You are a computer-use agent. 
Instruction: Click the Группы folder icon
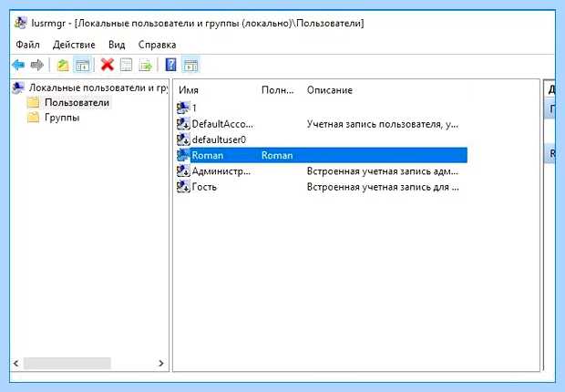coord(33,118)
